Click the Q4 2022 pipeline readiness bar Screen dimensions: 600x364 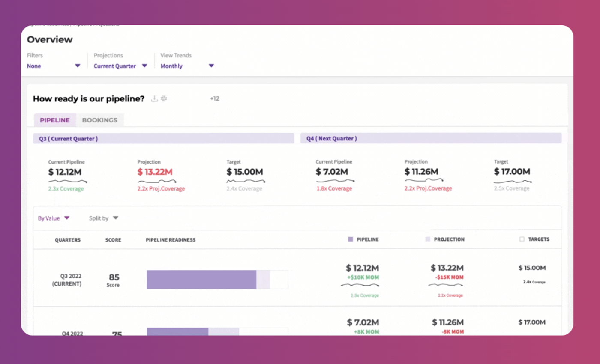tap(217, 332)
